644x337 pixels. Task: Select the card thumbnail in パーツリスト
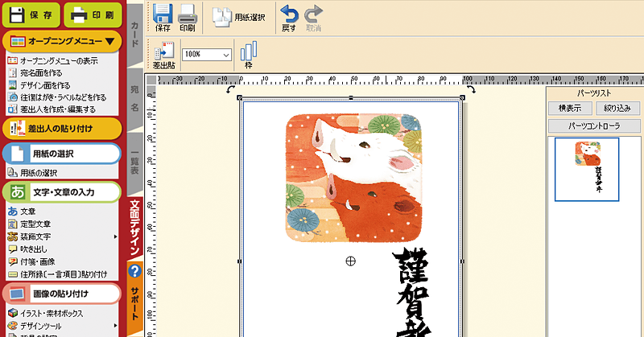pyautogui.click(x=587, y=170)
